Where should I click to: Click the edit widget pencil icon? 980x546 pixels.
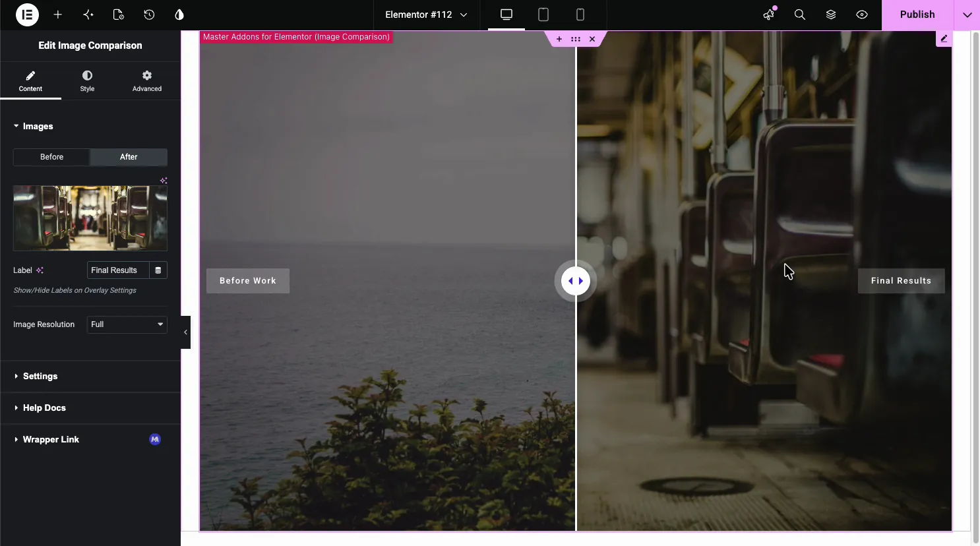tap(944, 39)
